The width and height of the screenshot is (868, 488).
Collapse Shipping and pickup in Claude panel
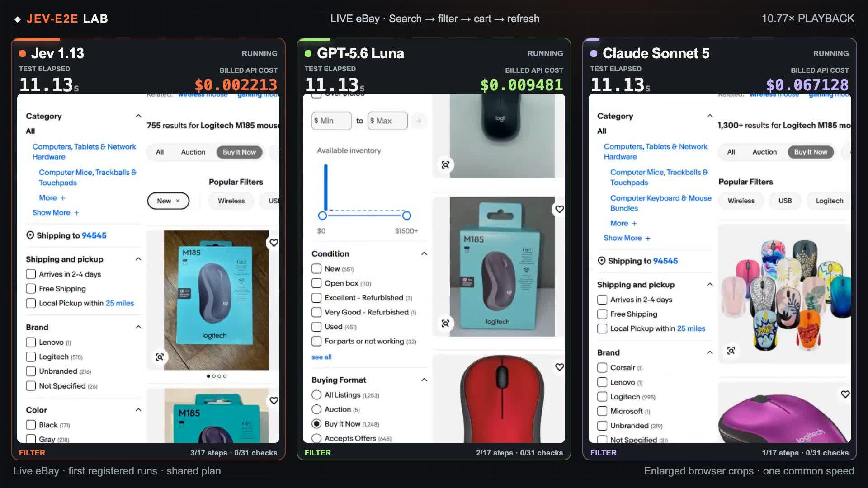[x=710, y=284]
